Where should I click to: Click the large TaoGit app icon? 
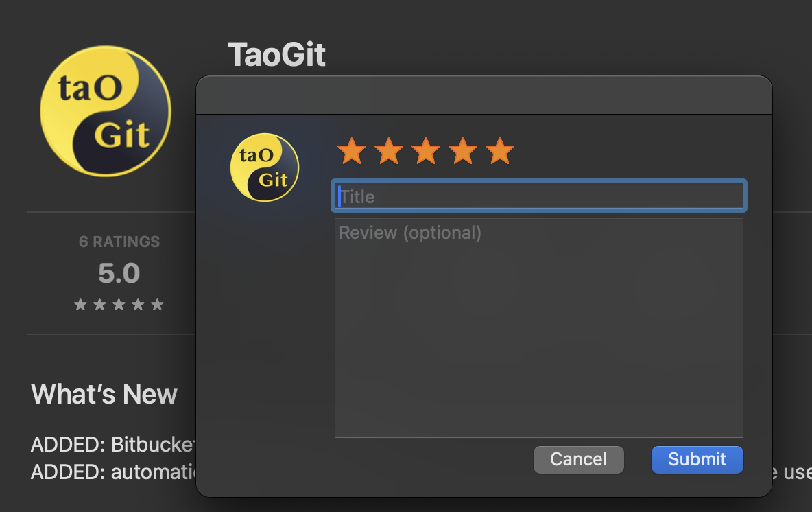click(106, 111)
